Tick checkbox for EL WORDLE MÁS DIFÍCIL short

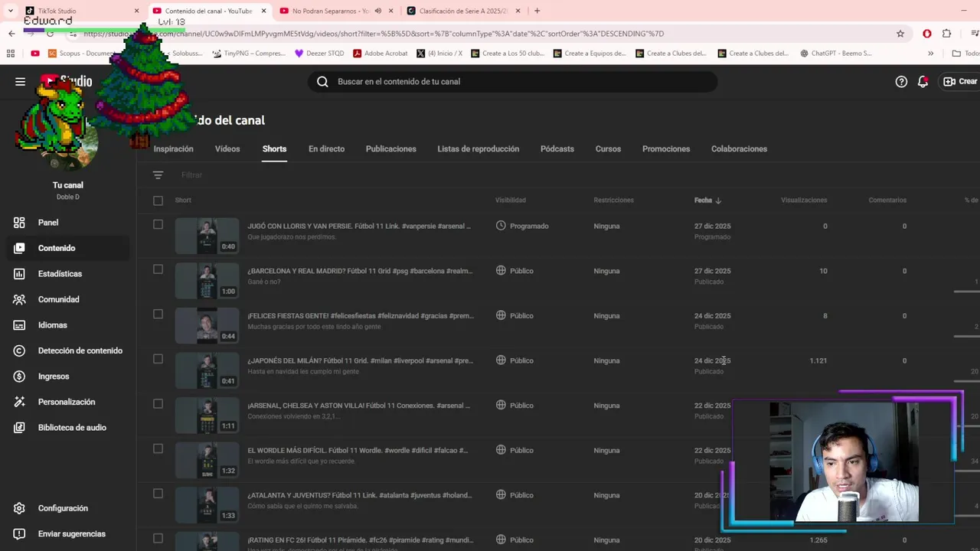click(x=158, y=448)
